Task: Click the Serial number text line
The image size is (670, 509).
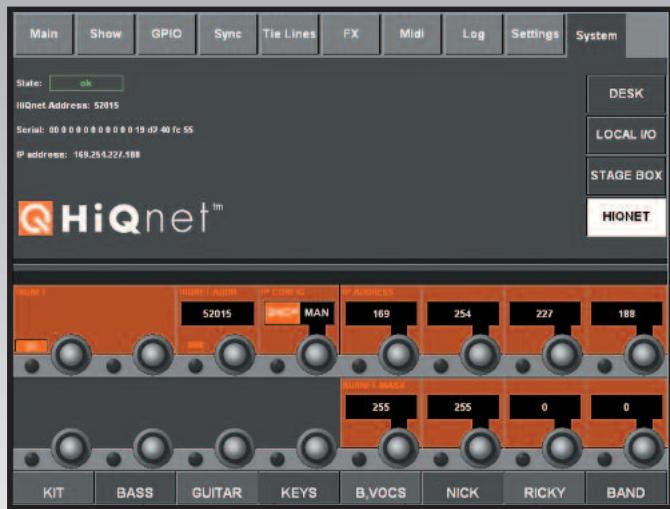Action: [x=105, y=129]
